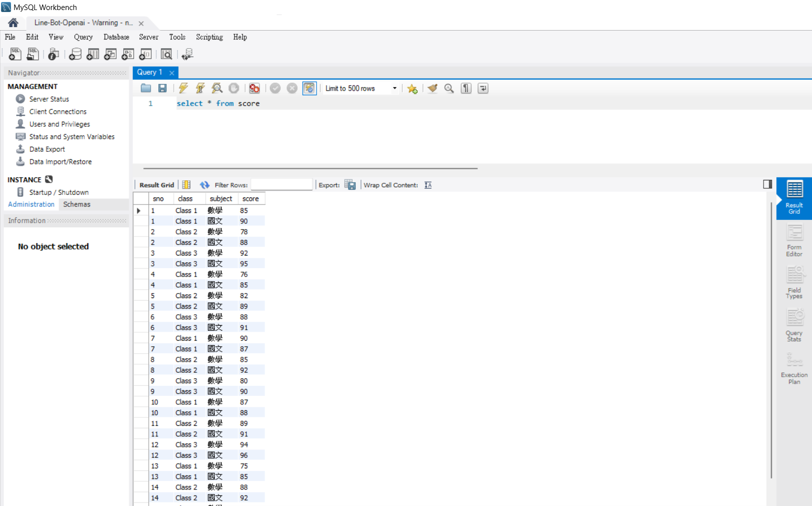
Task: Beautify the SQL with broom icon
Action: point(432,88)
